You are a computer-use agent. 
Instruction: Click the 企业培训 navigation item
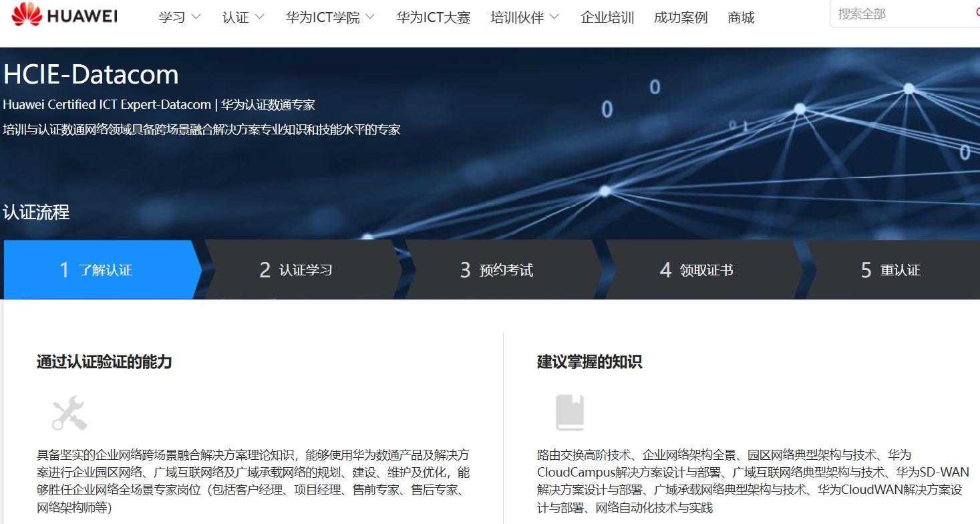(607, 17)
